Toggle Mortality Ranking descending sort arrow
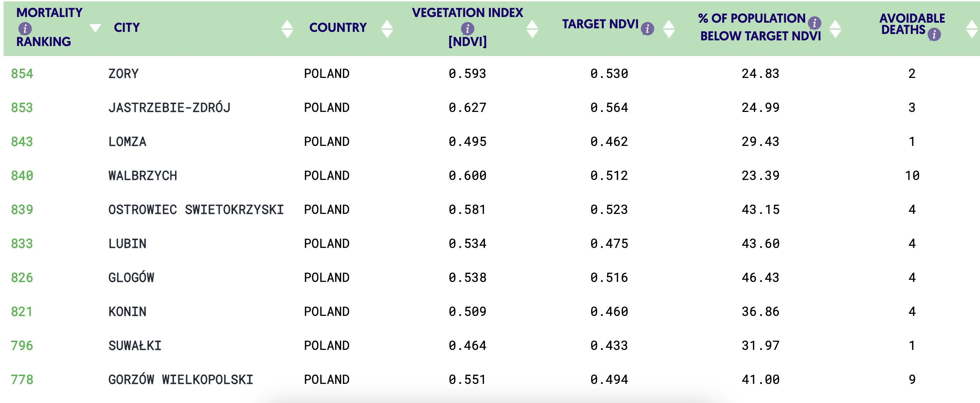This screenshot has height=403, width=980. (x=95, y=28)
